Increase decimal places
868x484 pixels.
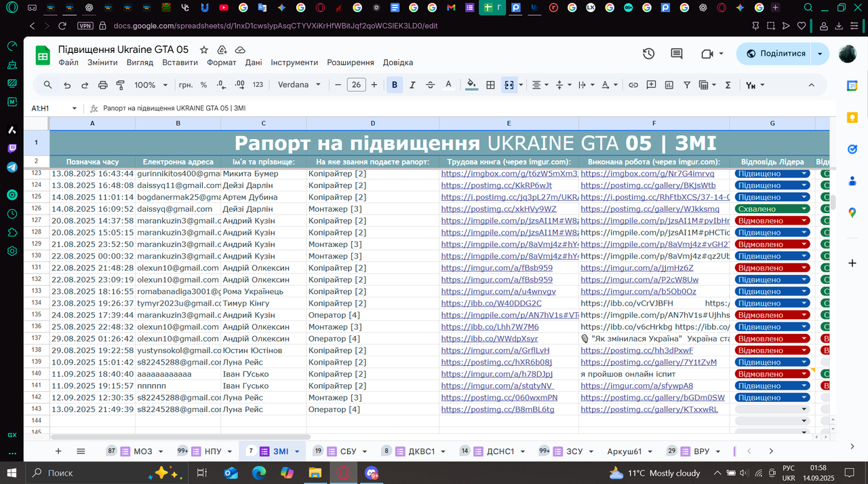point(239,85)
